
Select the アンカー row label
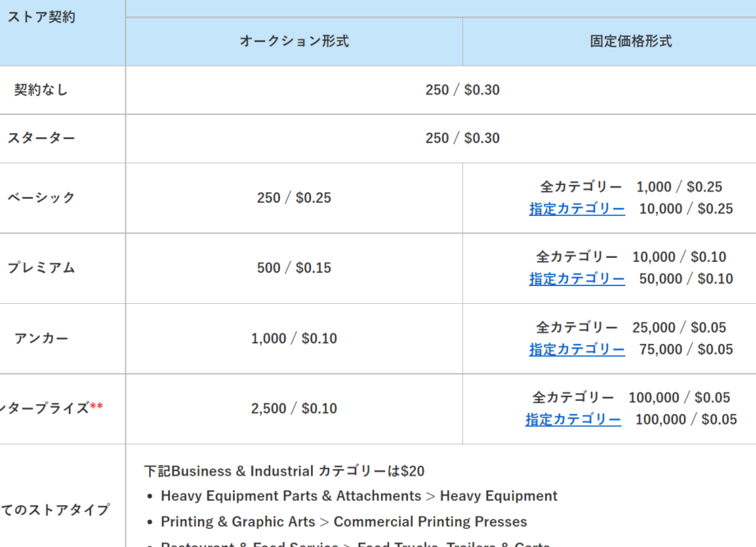tap(41, 338)
